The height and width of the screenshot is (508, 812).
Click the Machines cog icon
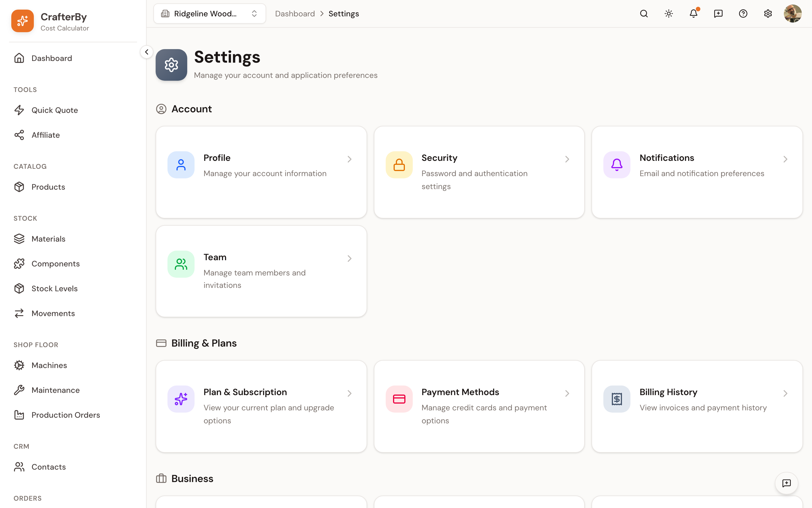pos(19,365)
